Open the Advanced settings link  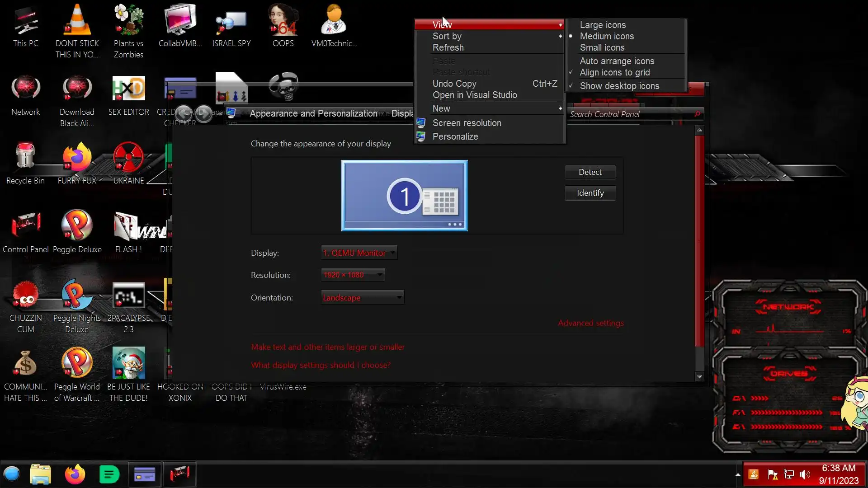point(590,323)
